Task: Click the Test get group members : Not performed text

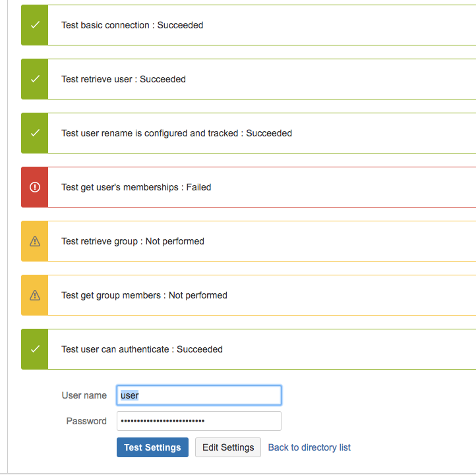Action: pyautogui.click(x=144, y=295)
